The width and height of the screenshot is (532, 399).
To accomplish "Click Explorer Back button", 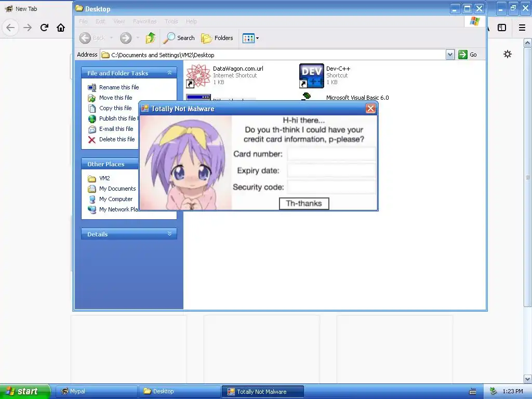I will pos(92,38).
